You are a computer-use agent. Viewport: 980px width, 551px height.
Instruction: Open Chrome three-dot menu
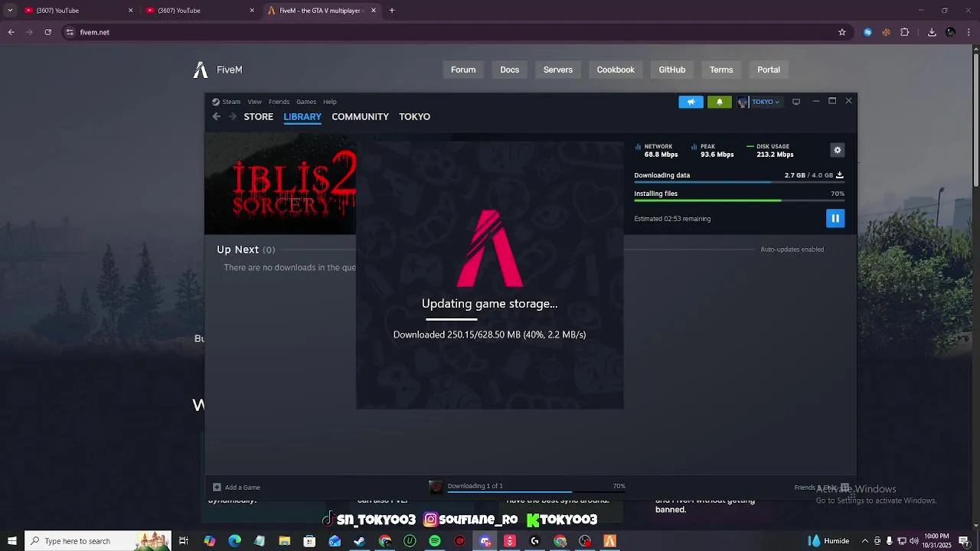[969, 32]
